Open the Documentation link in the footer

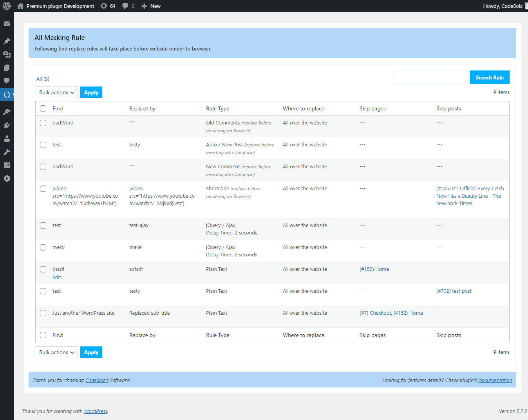[495, 380]
